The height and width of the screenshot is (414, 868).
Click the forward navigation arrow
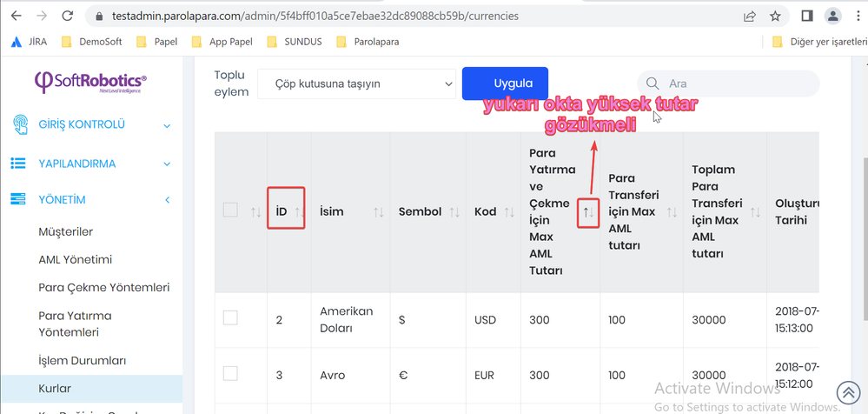(42, 16)
